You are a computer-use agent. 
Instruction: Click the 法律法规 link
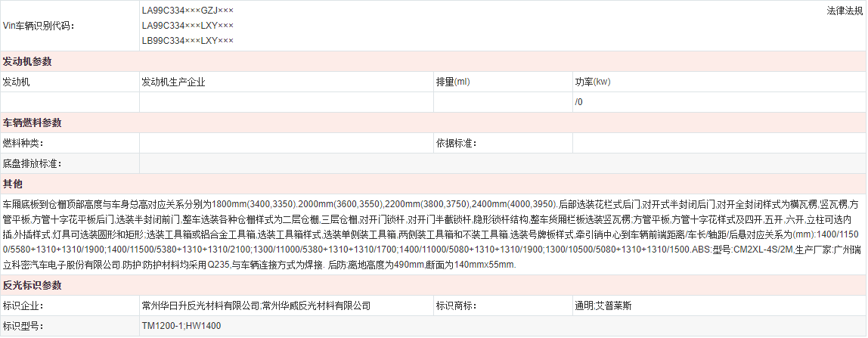coord(845,11)
